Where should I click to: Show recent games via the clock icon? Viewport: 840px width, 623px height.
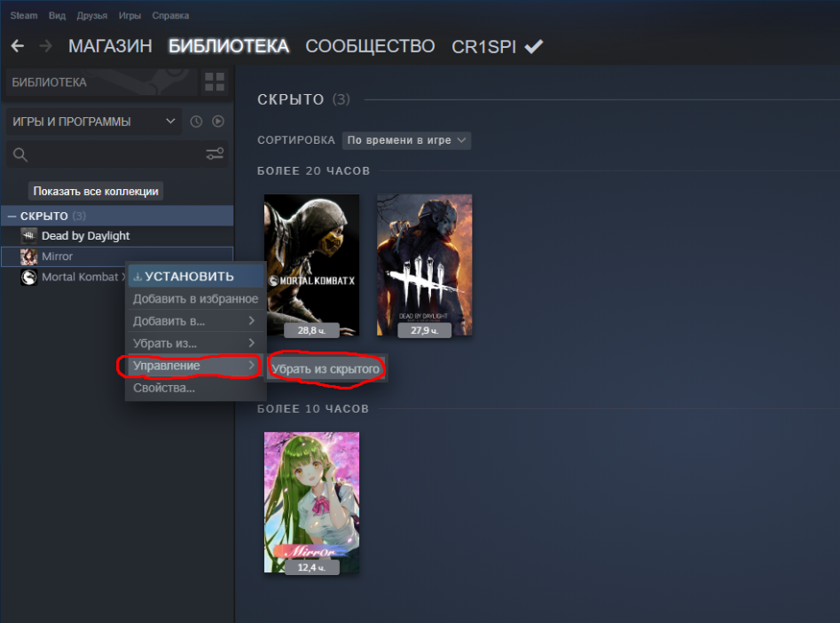click(196, 122)
